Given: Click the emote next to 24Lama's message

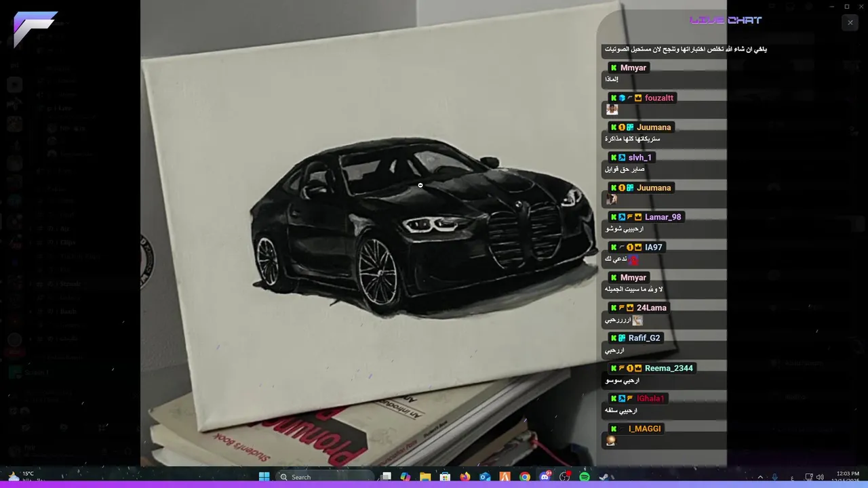Looking at the screenshot, I should pyautogui.click(x=637, y=320).
